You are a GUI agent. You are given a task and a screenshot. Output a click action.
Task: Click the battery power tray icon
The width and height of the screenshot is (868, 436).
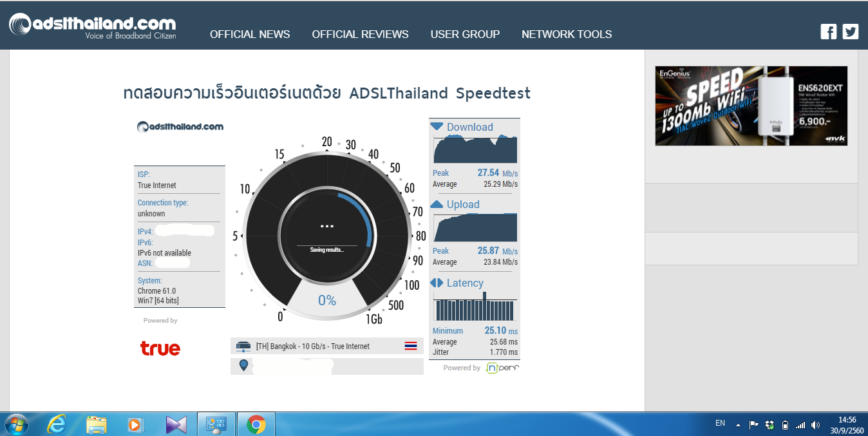coord(785,425)
